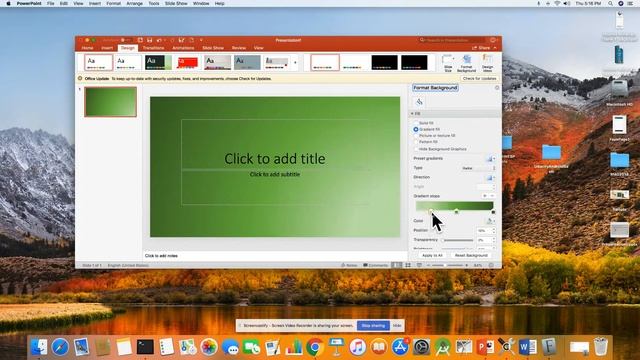This screenshot has height=360, width=640.
Task: Toggle Hide Background Graphics checkbox
Action: click(416, 149)
